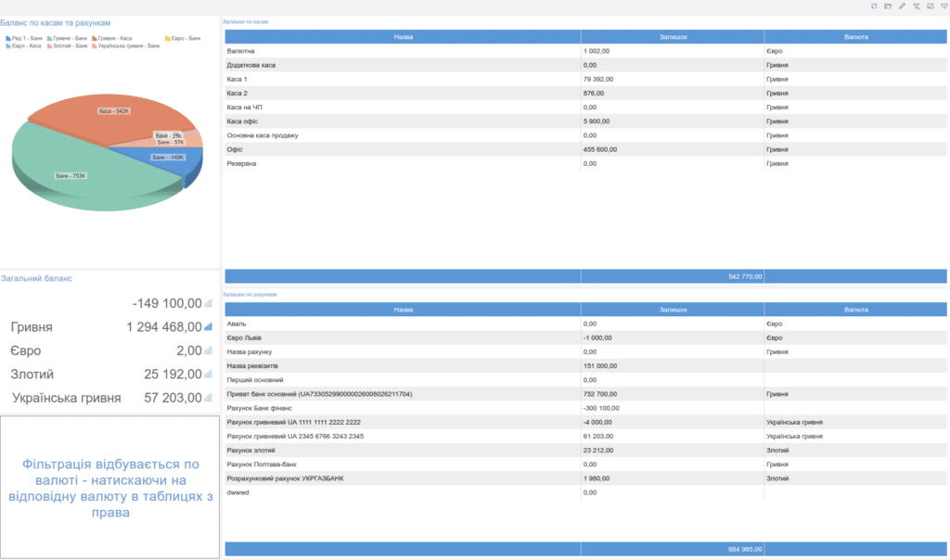Click chart icon beside Євро 2,00
This screenshot has height=560, width=950.
click(209, 350)
